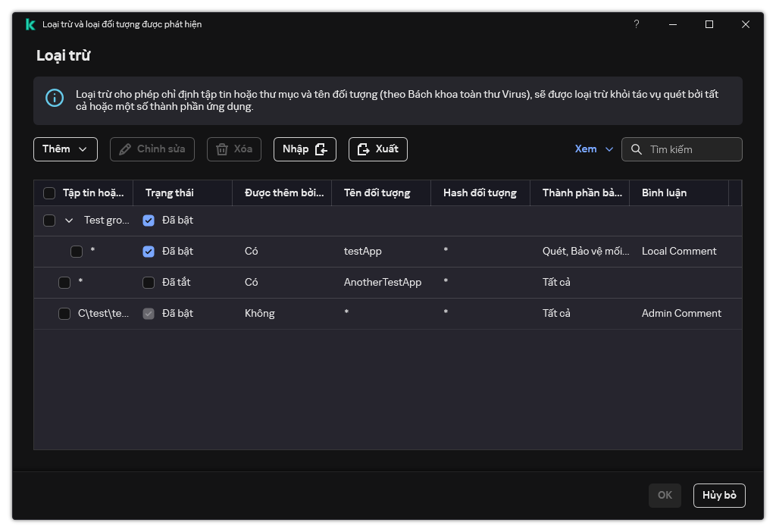Expand the Xem view dropdown

(x=593, y=149)
